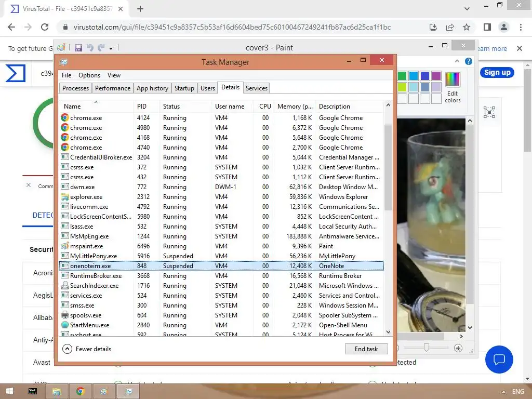Click Paint zoom in plus button
Viewport: 532px width, 399px height.
(x=458, y=348)
